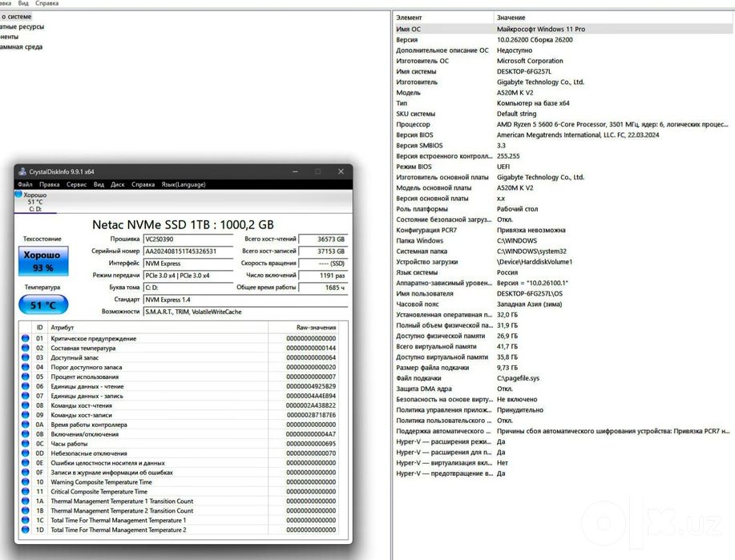Select the tree item ending in 'атные ресурсы'
Image resolution: width=735 pixels, height=560 pixels.
(22, 26)
